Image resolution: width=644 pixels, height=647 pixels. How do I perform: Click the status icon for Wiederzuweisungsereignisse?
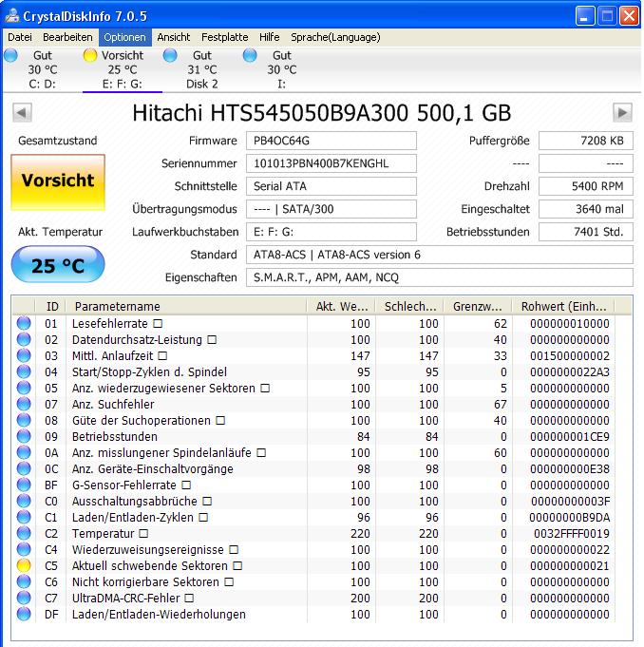click(24, 549)
